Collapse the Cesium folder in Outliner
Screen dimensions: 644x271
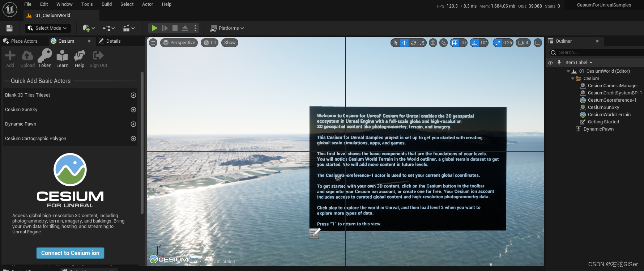click(x=573, y=79)
